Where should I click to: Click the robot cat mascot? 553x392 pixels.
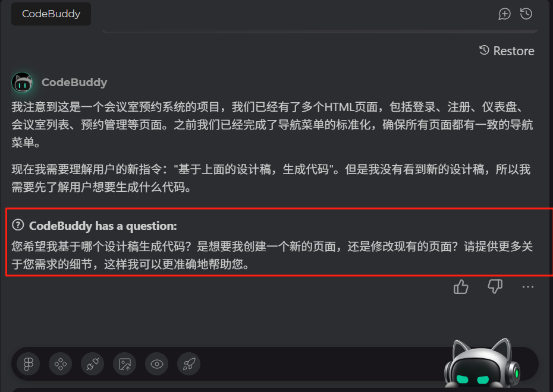coord(482,365)
